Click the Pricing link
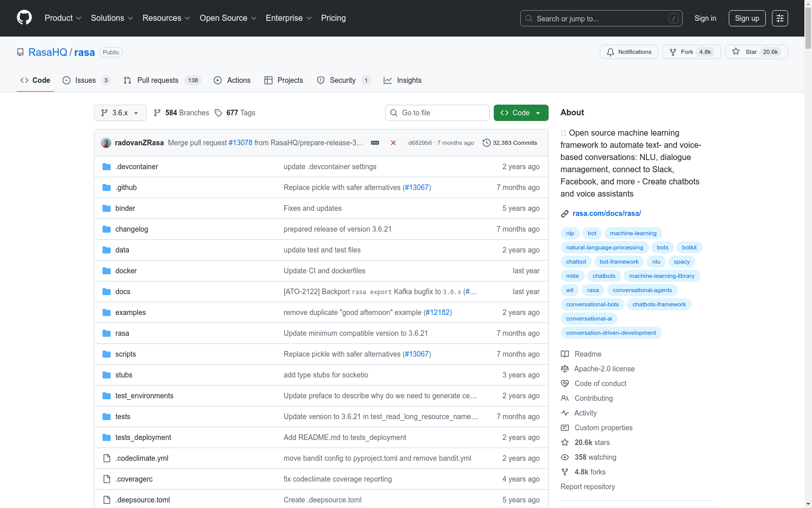Viewport: 812px width, 508px height. 333,18
